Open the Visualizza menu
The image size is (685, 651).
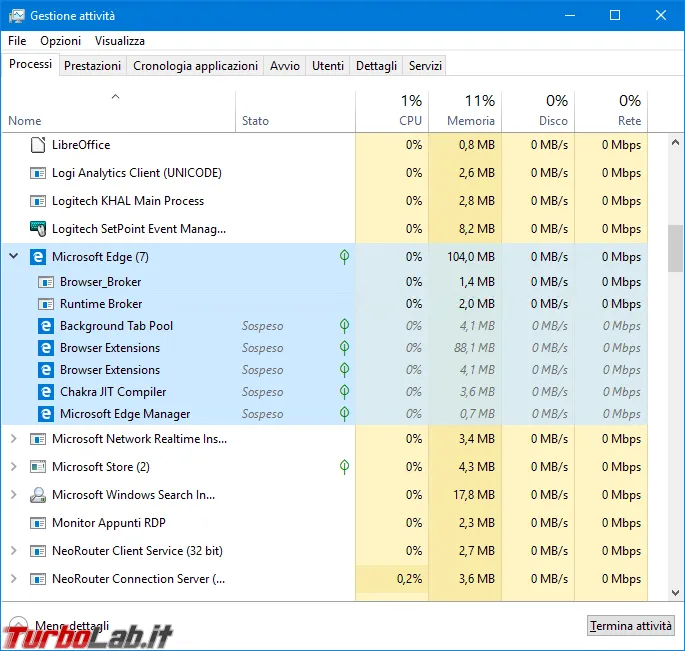pyautogui.click(x=120, y=41)
